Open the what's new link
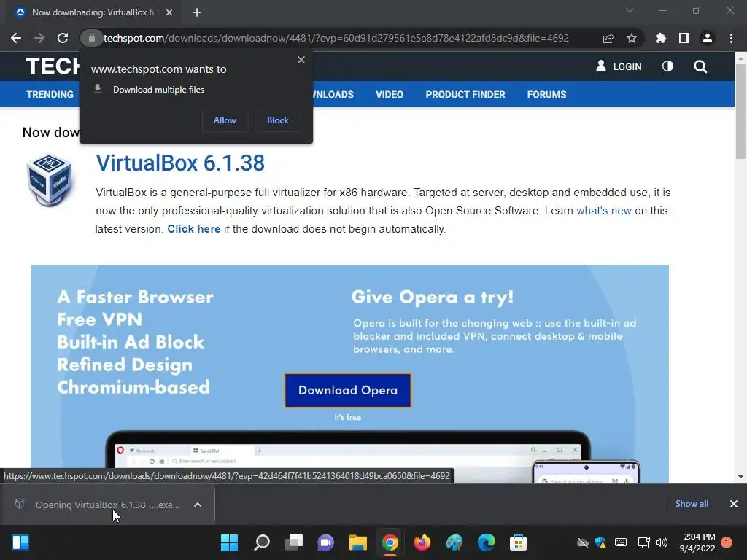This screenshot has height=560, width=747. (603, 211)
